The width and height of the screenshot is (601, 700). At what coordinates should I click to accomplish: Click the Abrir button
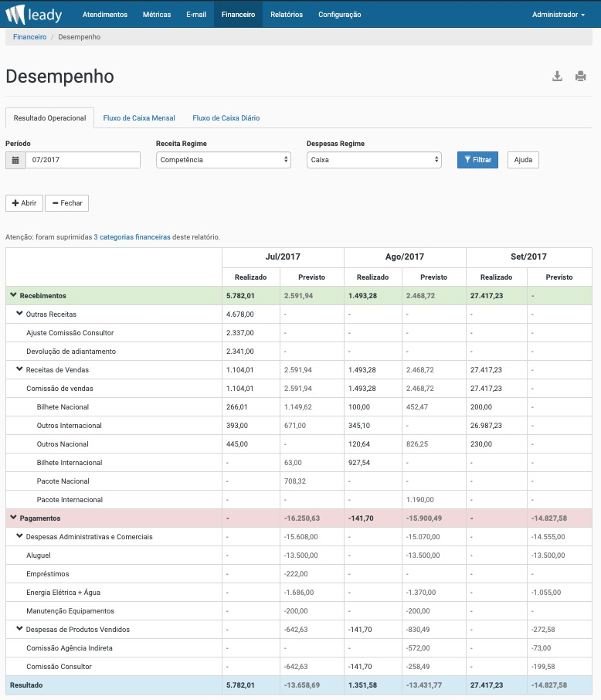24,203
